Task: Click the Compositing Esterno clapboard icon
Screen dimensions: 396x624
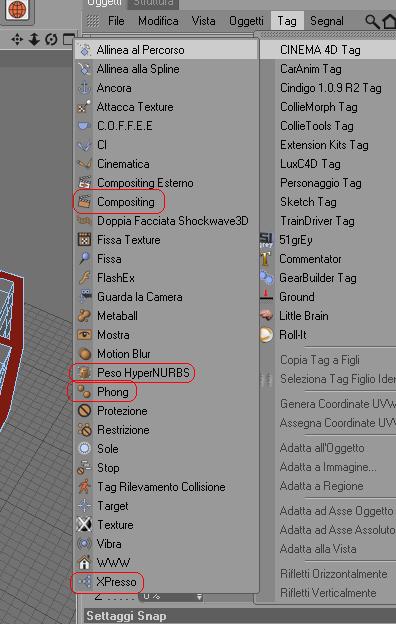Action: click(84, 183)
